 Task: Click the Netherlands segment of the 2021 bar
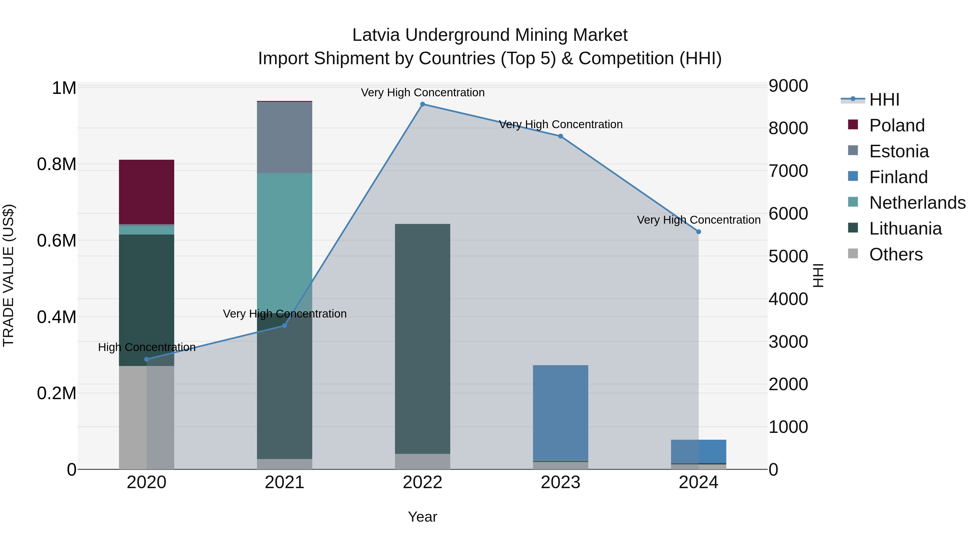pyautogui.click(x=284, y=243)
